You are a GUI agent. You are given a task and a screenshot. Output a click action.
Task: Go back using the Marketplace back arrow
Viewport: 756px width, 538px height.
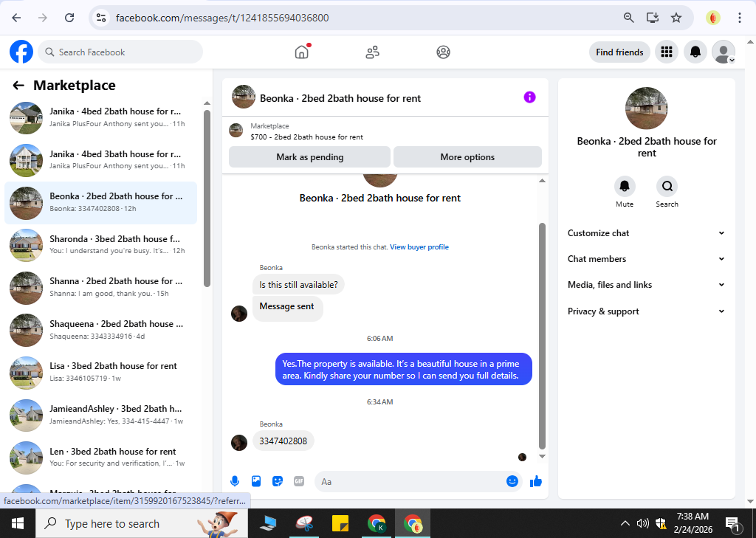(x=18, y=86)
